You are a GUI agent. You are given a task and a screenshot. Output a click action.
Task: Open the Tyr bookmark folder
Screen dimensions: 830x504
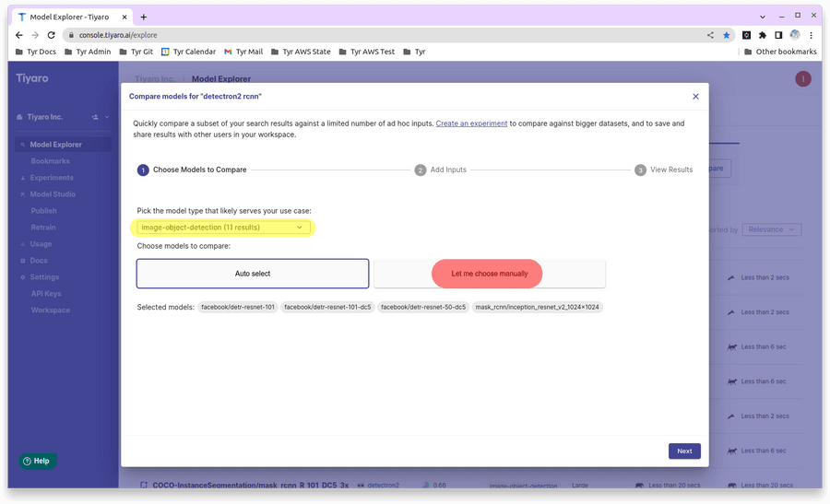coord(414,52)
